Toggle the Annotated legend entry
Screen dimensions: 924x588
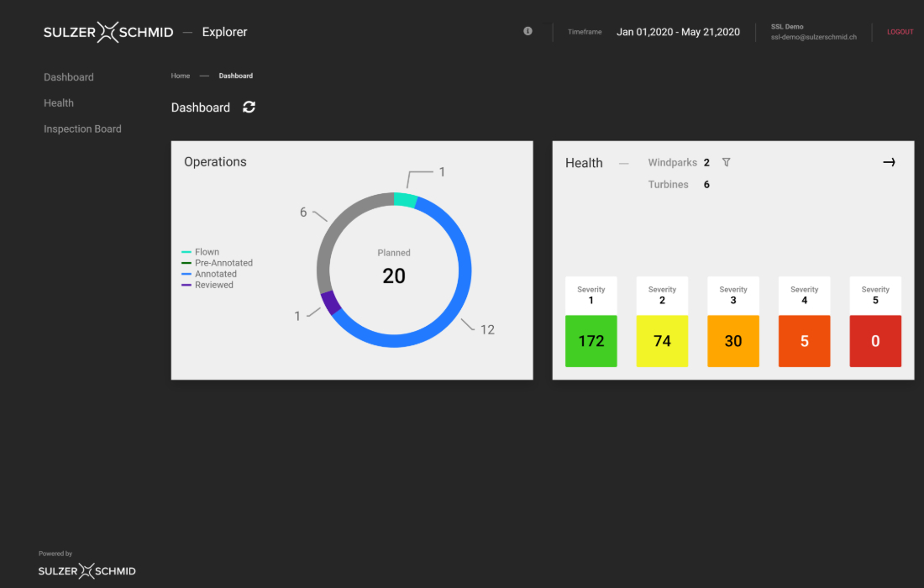209,274
